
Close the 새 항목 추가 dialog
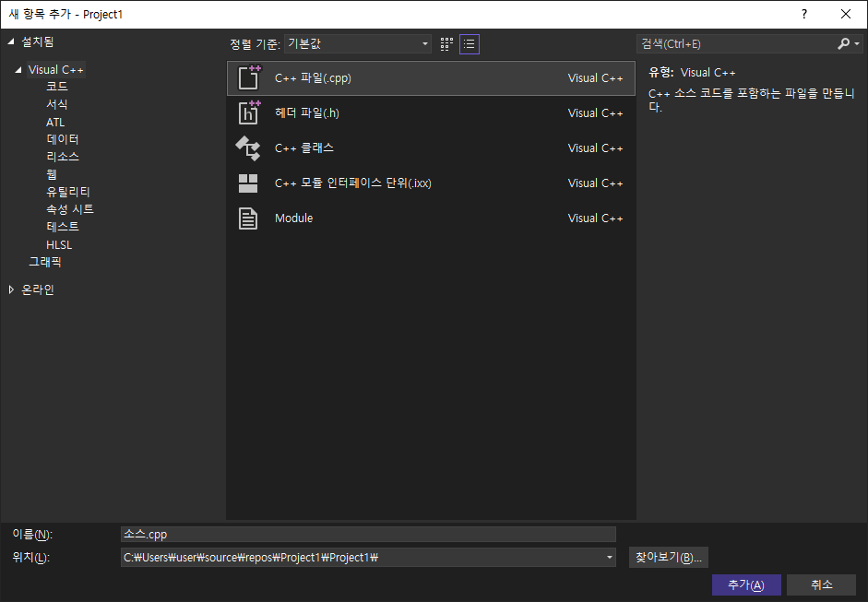click(845, 14)
